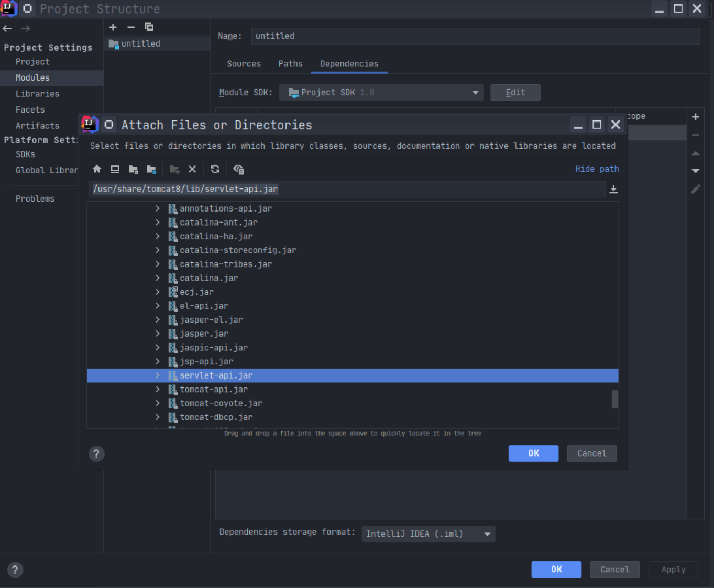Click the module Name field
The width and height of the screenshot is (714, 588).
(475, 36)
